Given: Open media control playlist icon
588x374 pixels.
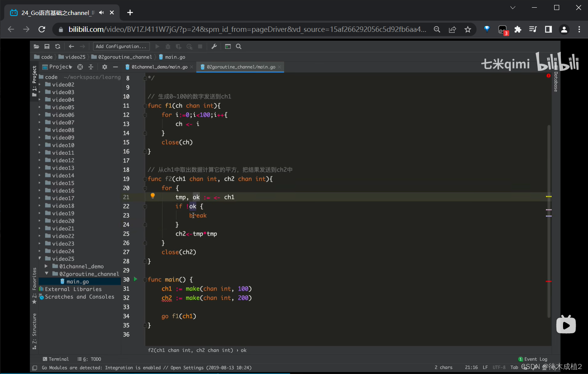Looking at the screenshot, I should coord(533,29).
